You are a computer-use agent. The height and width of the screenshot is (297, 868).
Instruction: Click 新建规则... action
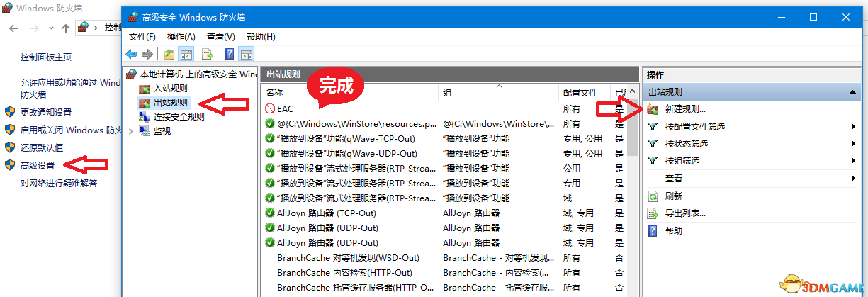click(685, 109)
